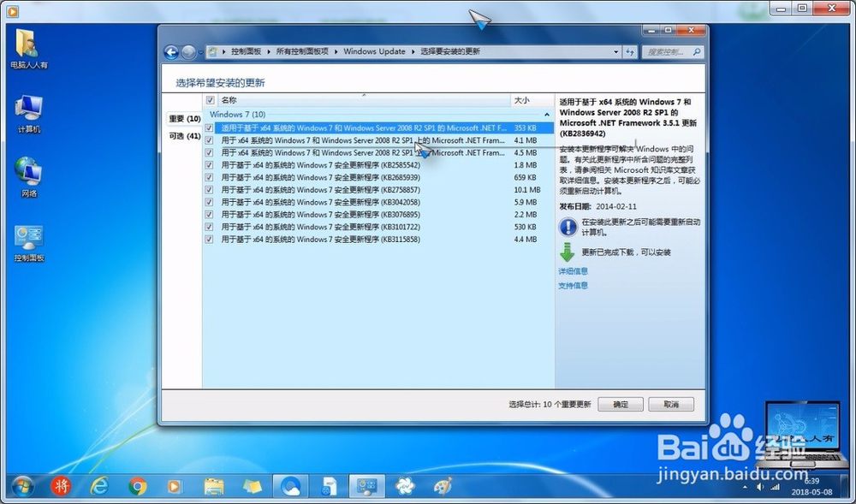Uncheck the 4.5 MB .NET Framework update checkbox
This screenshot has height=504, width=856.
(209, 152)
